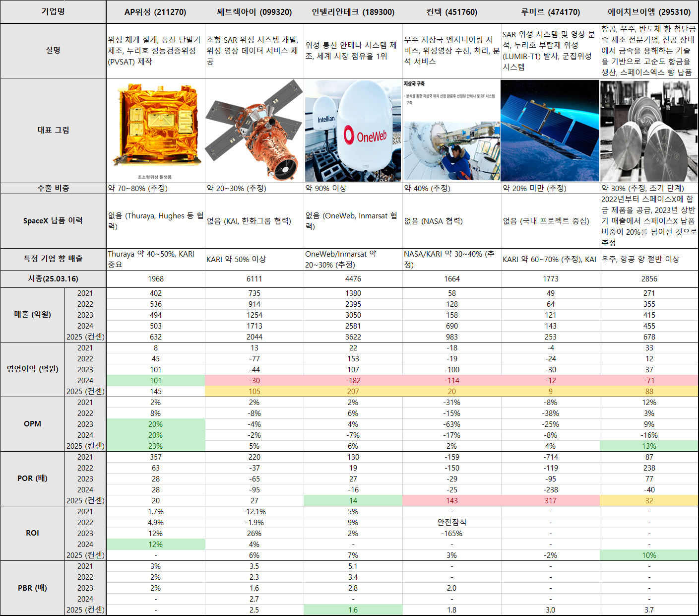The image size is (699, 616).
Task: Select the ROI section label
Action: pos(33,533)
